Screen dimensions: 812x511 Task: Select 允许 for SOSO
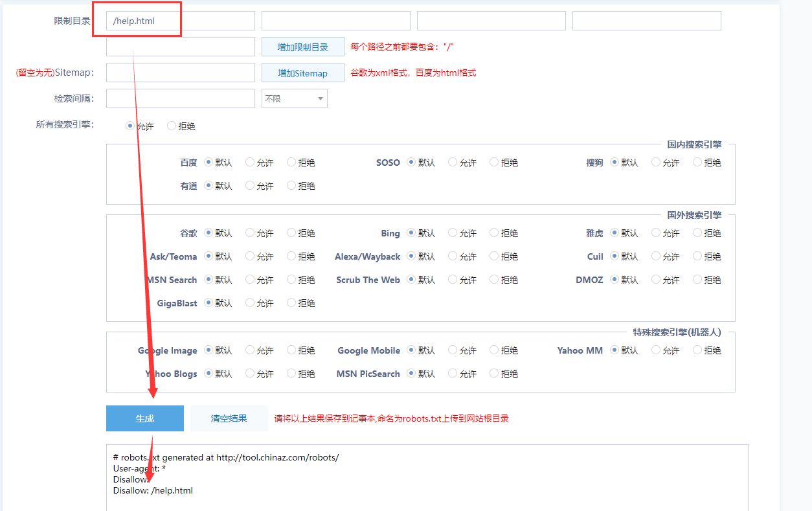click(x=453, y=163)
